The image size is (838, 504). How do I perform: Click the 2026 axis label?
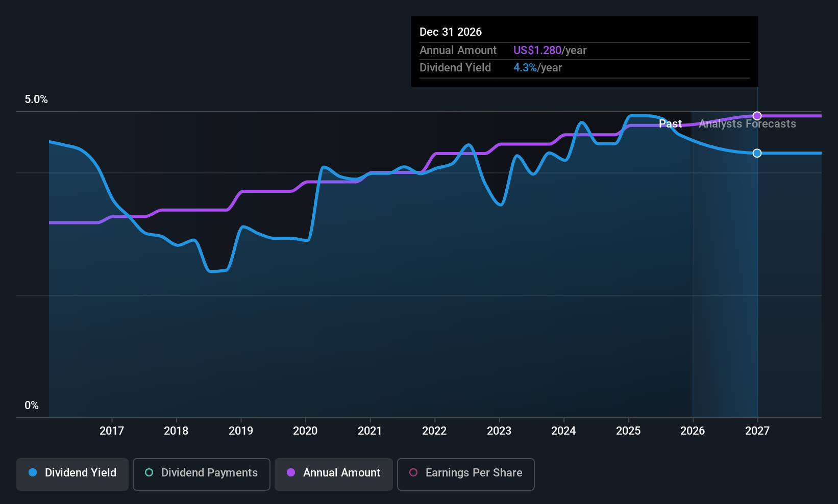[693, 431]
